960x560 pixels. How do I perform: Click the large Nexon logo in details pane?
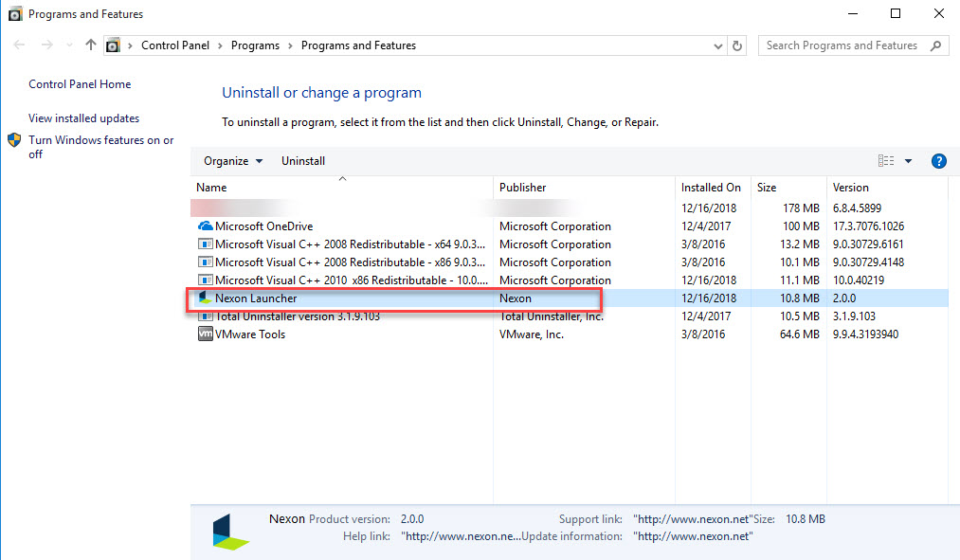[x=230, y=532]
